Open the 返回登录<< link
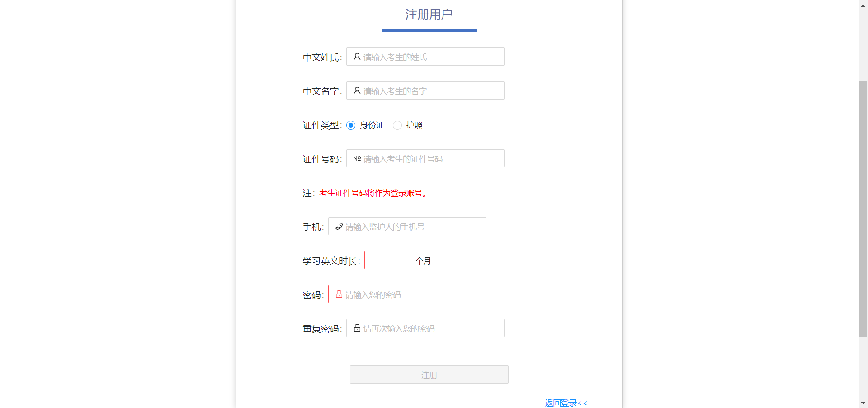The image size is (868, 408). (566, 403)
